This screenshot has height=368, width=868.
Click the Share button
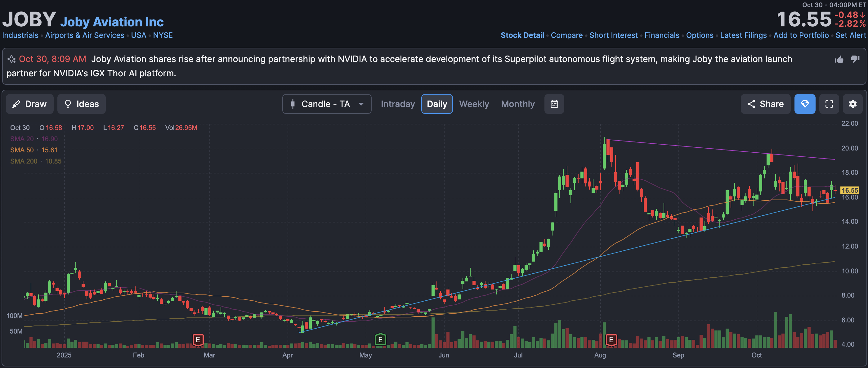[765, 104]
